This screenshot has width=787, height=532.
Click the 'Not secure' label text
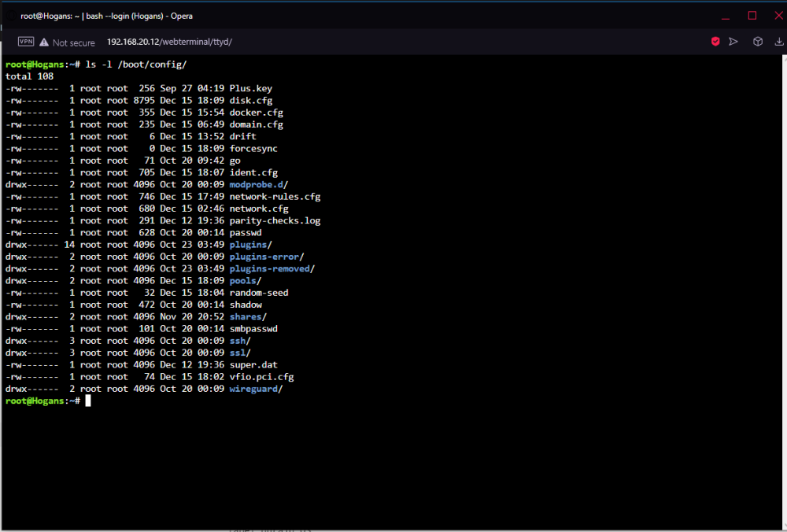74,42
